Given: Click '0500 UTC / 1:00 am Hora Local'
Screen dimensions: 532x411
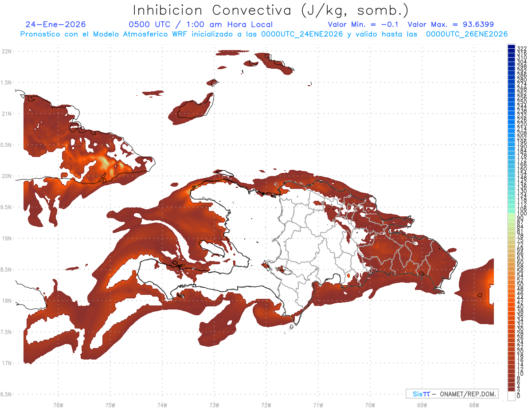Looking at the screenshot, I should 200,24.
